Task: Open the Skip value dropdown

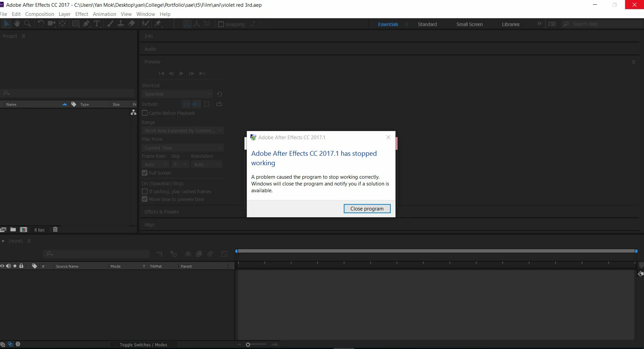Action: (180, 164)
